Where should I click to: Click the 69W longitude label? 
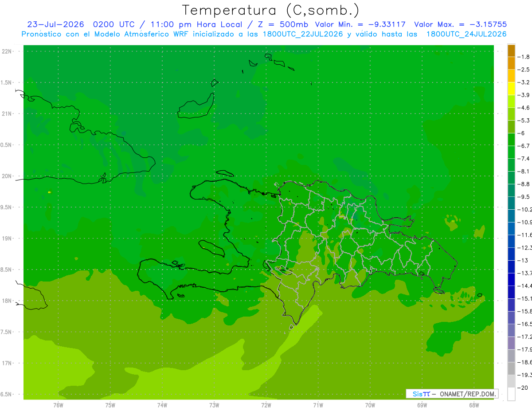pyautogui.click(x=422, y=405)
